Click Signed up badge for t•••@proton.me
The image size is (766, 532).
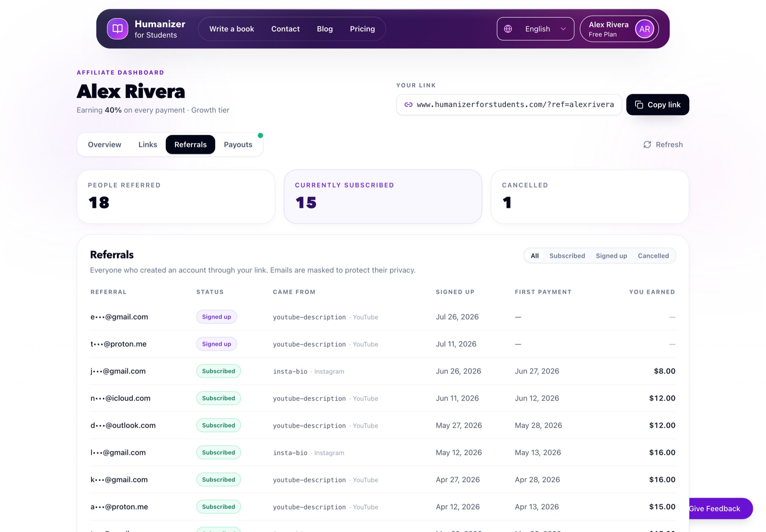216,344
